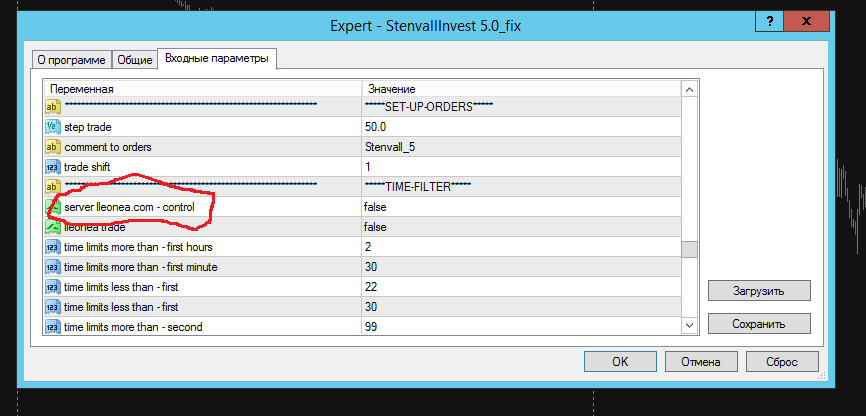Click the scrollbar up arrow in parameters list
Screen dimensions: 866x416
[x=689, y=89]
